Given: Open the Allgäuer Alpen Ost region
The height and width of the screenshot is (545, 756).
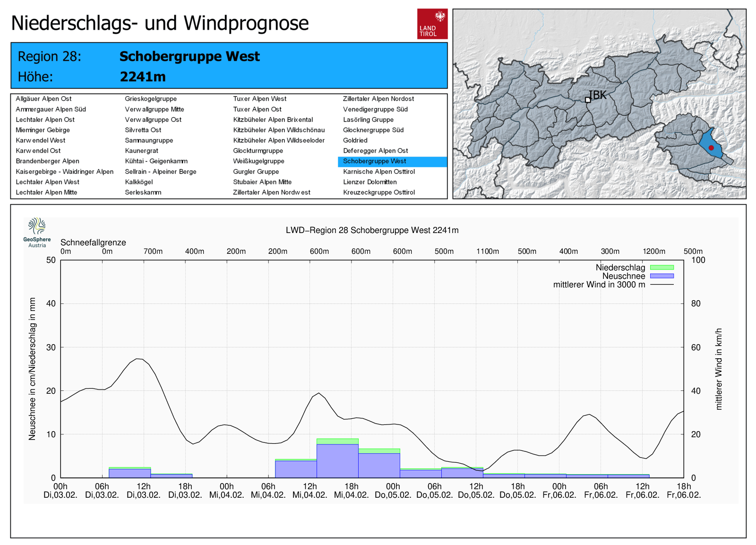Looking at the screenshot, I should 43,99.
